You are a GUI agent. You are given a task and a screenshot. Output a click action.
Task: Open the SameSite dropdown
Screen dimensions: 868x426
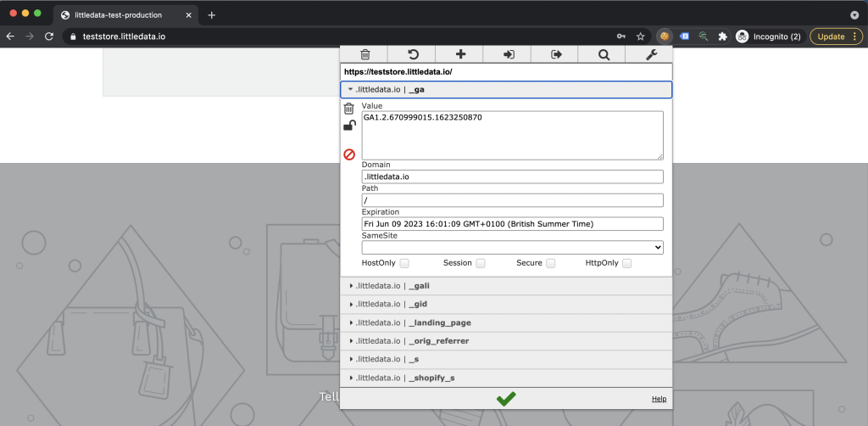(x=513, y=247)
